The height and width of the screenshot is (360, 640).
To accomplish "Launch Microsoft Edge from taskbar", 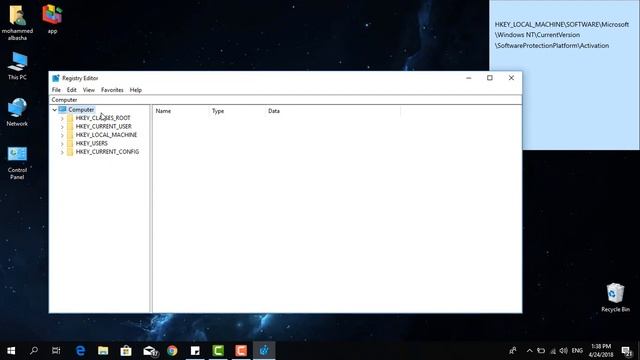I will click(80, 350).
